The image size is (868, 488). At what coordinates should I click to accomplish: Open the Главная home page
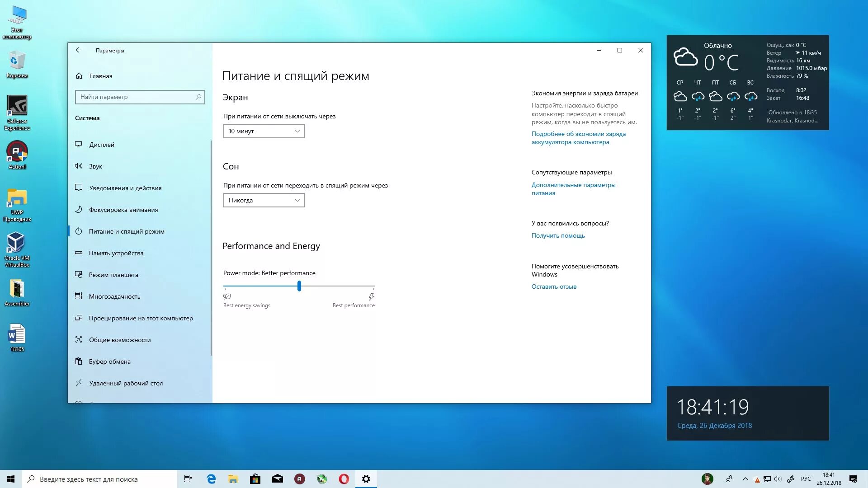click(x=100, y=76)
